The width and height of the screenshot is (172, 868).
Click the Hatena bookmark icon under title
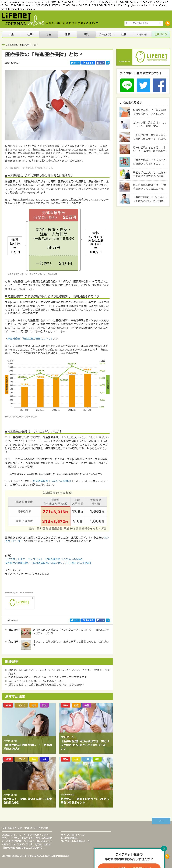click(108, 63)
